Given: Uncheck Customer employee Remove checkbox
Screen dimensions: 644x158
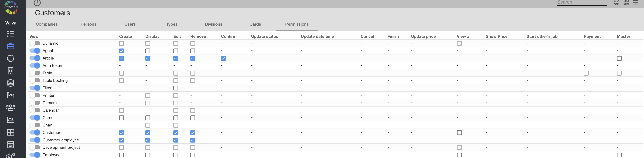Looking at the screenshot, I should click(192, 140).
